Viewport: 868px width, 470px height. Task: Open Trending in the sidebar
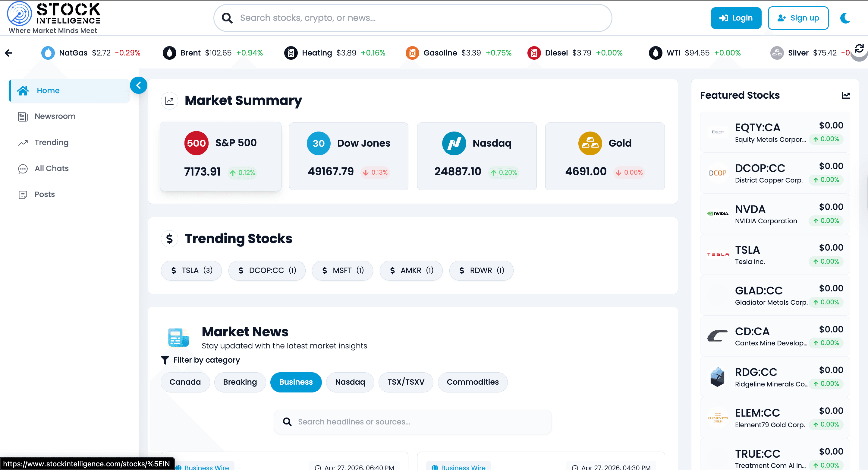(x=69, y=143)
